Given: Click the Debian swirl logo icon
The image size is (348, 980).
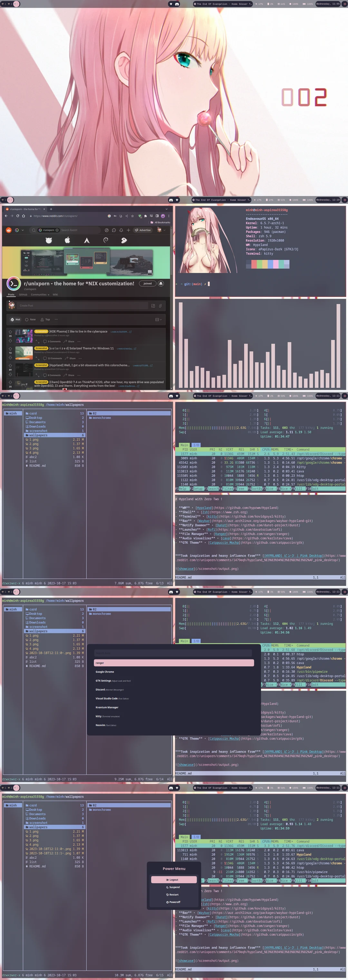Looking at the screenshot, I should [x=106, y=240].
